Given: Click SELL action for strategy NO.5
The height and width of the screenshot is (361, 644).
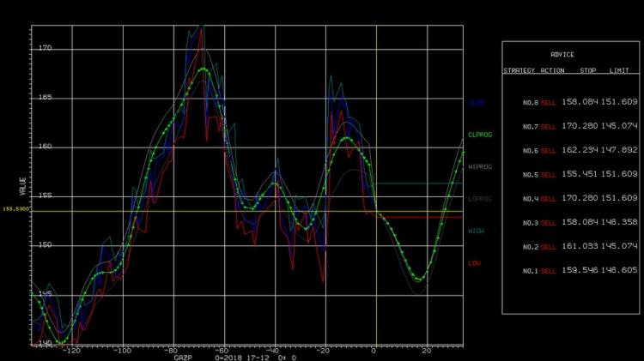Looking at the screenshot, I should click(548, 175).
